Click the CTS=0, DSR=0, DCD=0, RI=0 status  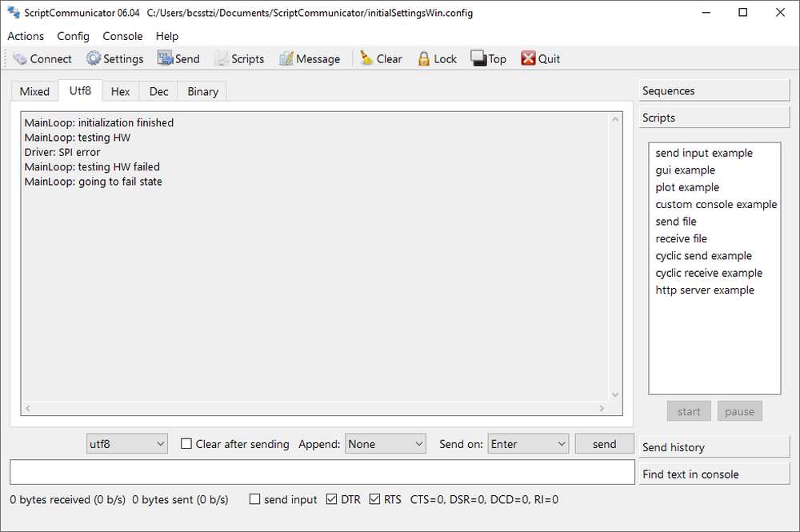pyautogui.click(x=484, y=499)
